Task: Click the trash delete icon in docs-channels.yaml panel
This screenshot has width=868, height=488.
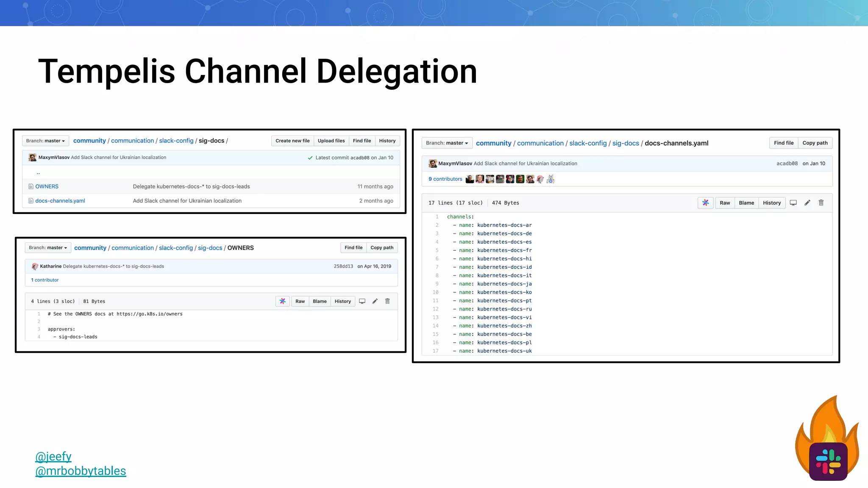Action: pyautogui.click(x=821, y=203)
